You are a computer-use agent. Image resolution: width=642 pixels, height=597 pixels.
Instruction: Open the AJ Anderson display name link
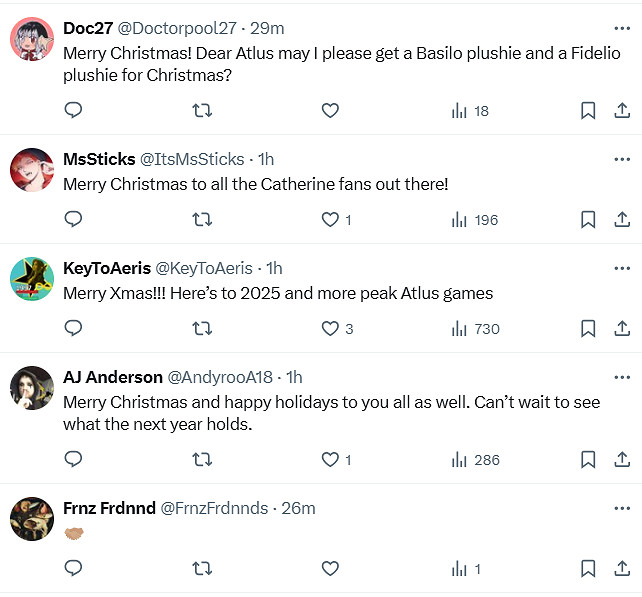pyautogui.click(x=112, y=377)
